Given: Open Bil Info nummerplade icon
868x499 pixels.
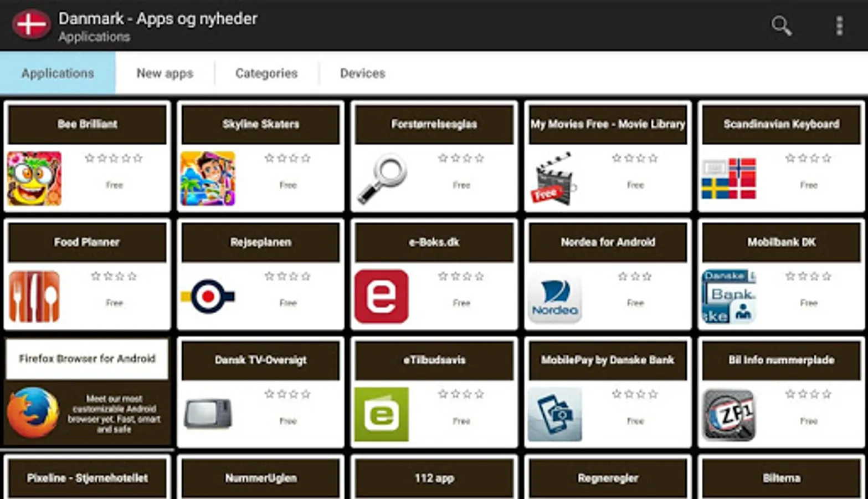Looking at the screenshot, I should (x=728, y=414).
